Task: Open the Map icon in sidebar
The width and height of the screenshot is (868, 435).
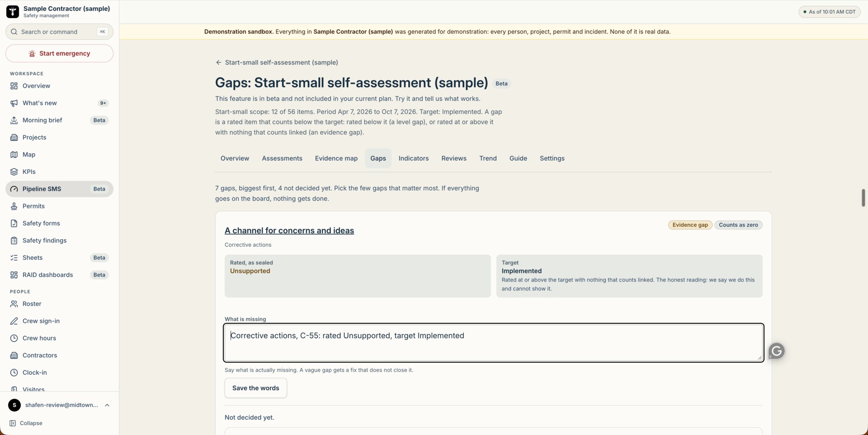Action: (x=14, y=155)
